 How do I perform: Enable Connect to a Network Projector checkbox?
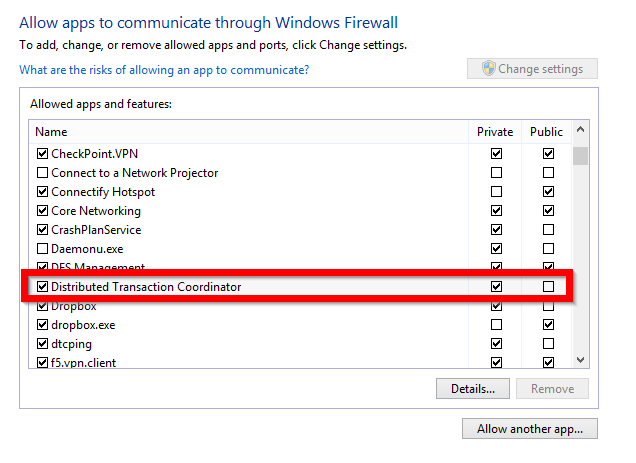[42, 173]
